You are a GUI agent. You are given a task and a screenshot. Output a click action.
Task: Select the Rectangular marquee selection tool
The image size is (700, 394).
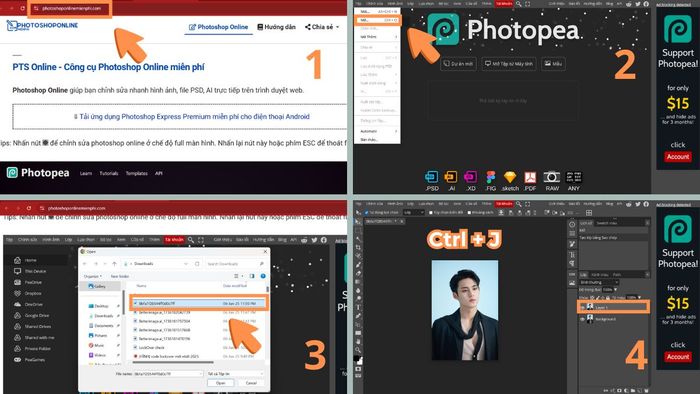[x=358, y=230]
